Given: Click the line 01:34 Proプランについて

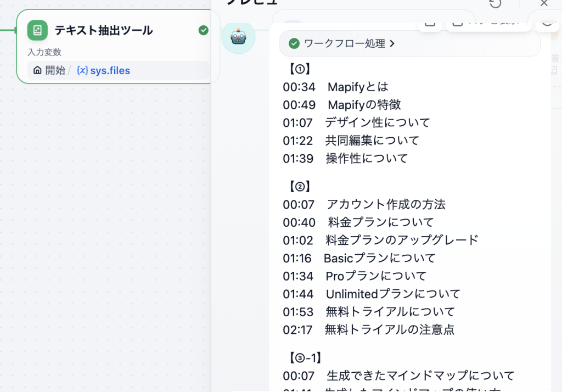Looking at the screenshot, I should point(355,276).
